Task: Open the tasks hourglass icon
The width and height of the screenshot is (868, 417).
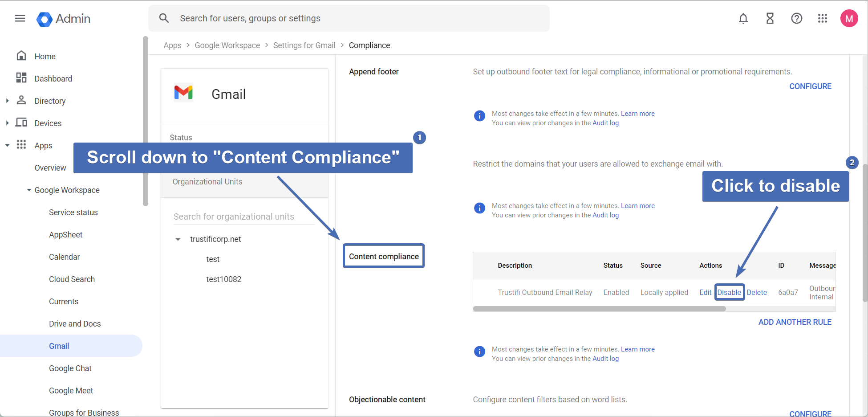Action: click(770, 18)
